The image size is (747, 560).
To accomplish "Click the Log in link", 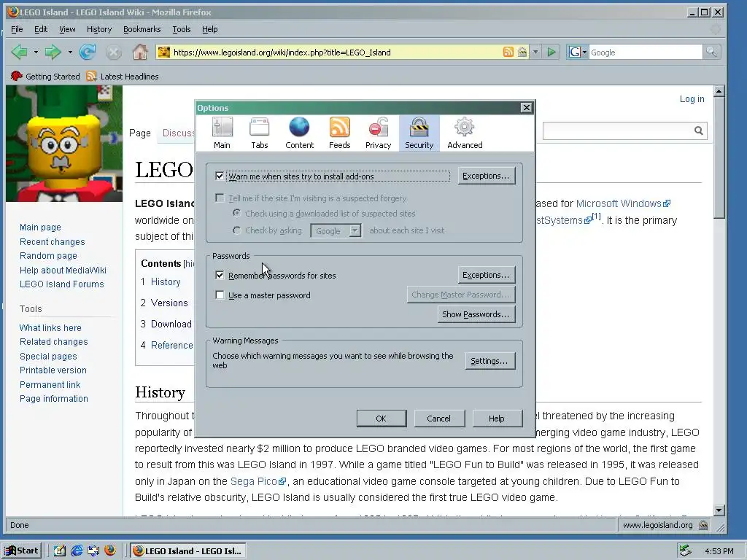I will coord(692,98).
